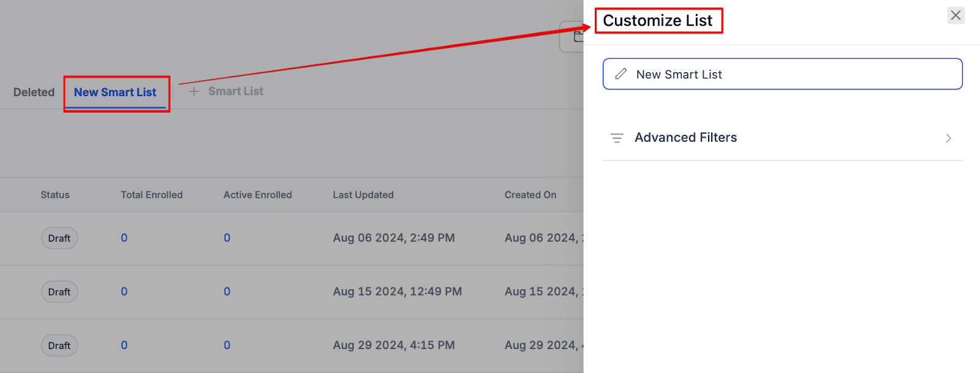Viewport: 980px width, 373px height.
Task: Click the folder icon button behind the panel edge
Action: click(577, 37)
